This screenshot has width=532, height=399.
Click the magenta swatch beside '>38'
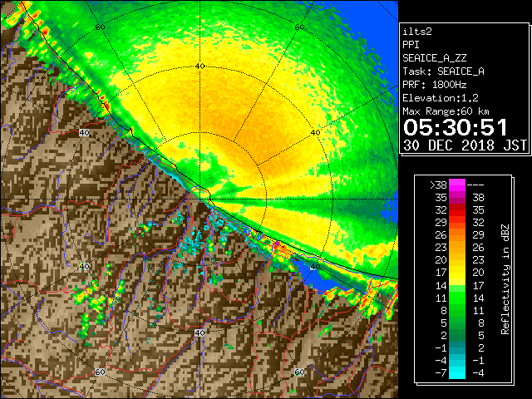(457, 185)
